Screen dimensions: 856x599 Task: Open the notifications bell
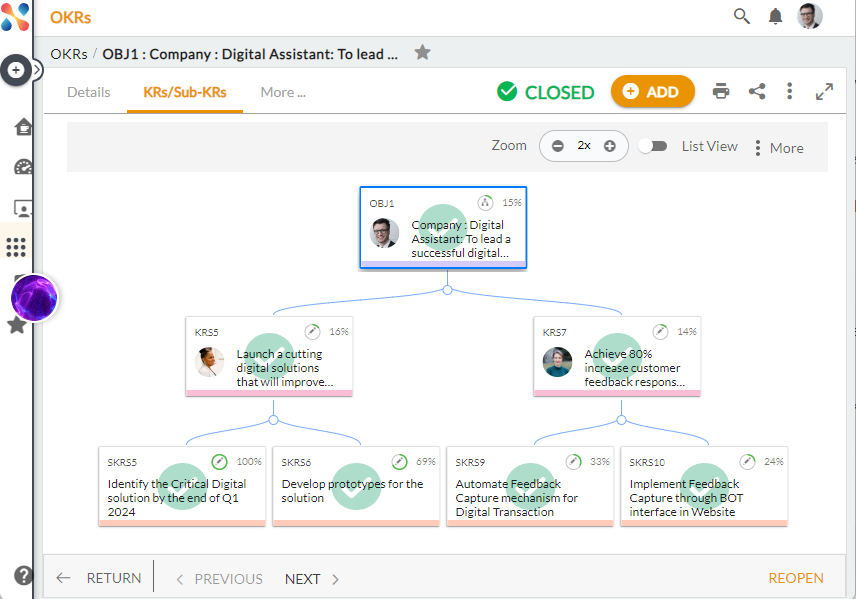pyautogui.click(x=775, y=16)
